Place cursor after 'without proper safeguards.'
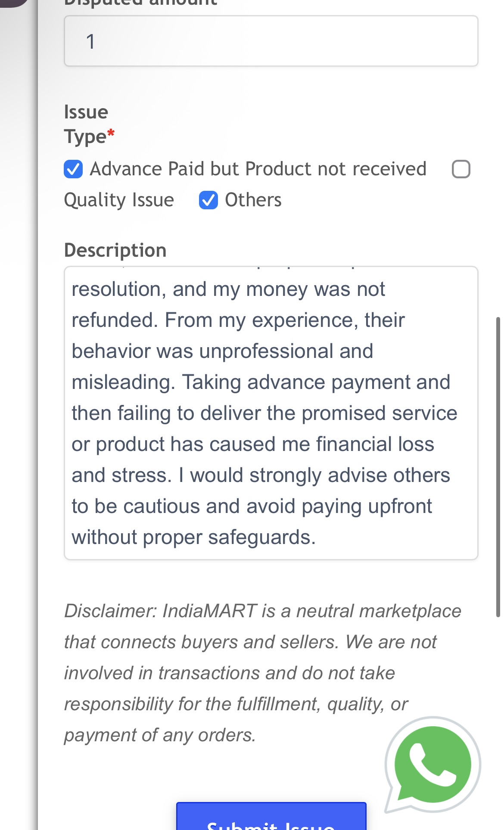This screenshot has height=830, width=504. (317, 538)
